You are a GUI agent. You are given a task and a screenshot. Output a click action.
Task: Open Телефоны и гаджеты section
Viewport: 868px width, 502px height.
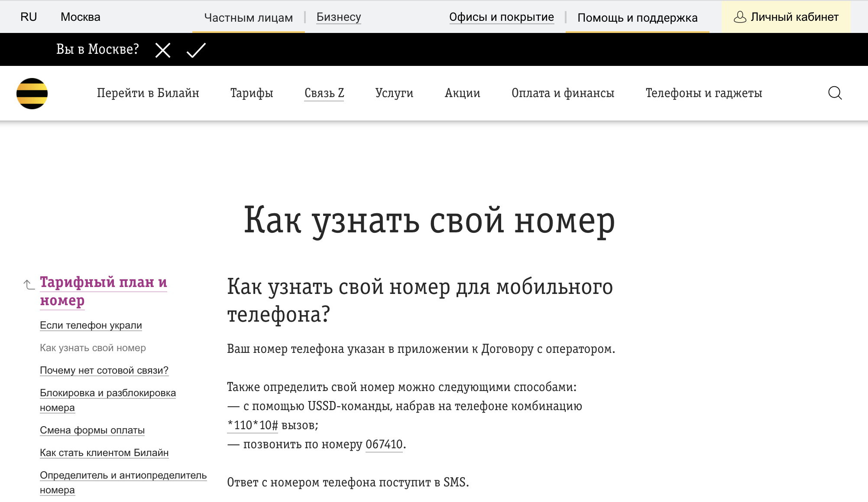click(703, 93)
